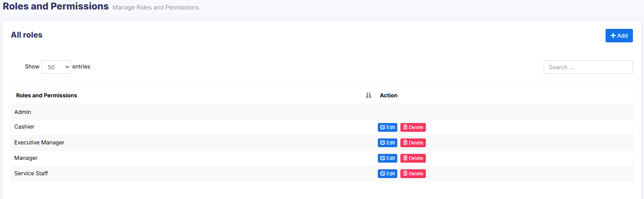Delete the Executive Manager role
Screen dimensions: 644x199
click(413, 143)
